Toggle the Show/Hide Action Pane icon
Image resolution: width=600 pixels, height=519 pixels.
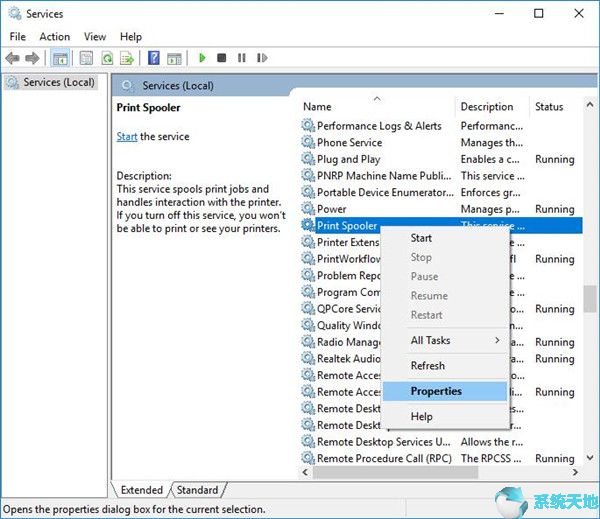click(174, 58)
